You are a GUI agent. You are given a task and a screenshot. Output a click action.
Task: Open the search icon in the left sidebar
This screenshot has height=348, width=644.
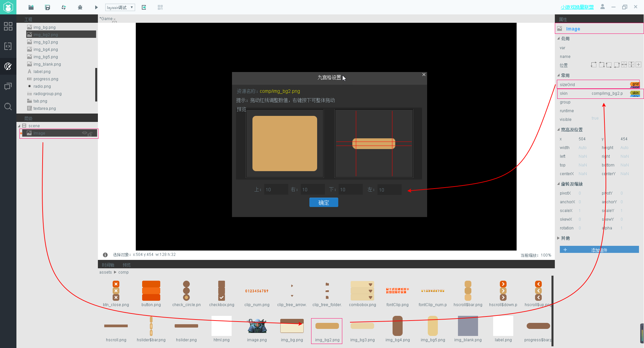8,107
